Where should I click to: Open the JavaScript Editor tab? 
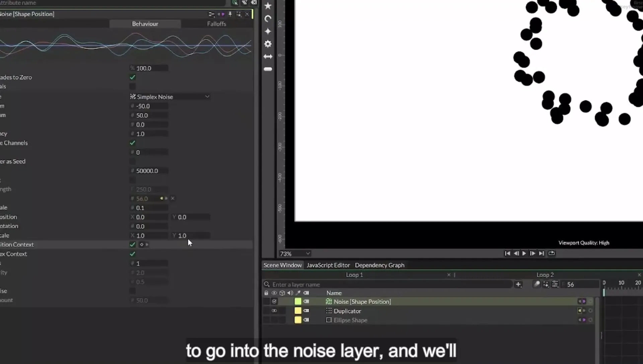pyautogui.click(x=328, y=265)
